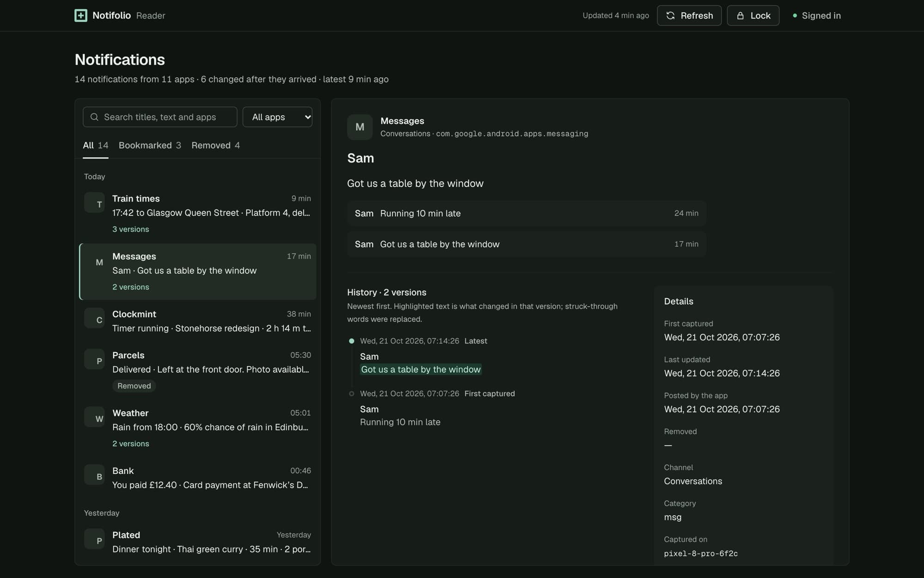Viewport: 924px width, 578px height.
Task: Click the Updated 4 min ago text
Action: (x=616, y=15)
